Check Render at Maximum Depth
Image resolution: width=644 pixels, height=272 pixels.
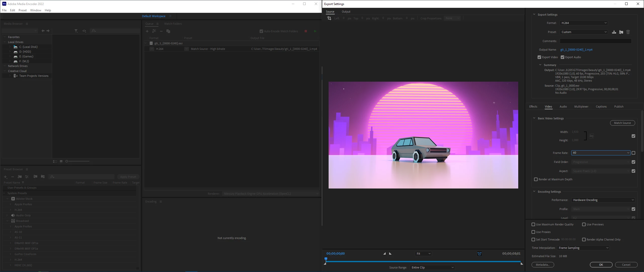536,179
